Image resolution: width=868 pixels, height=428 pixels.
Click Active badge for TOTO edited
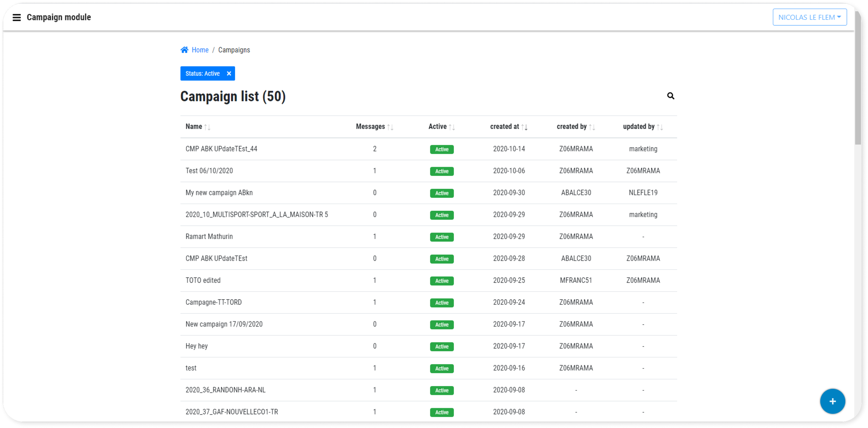coord(442,281)
